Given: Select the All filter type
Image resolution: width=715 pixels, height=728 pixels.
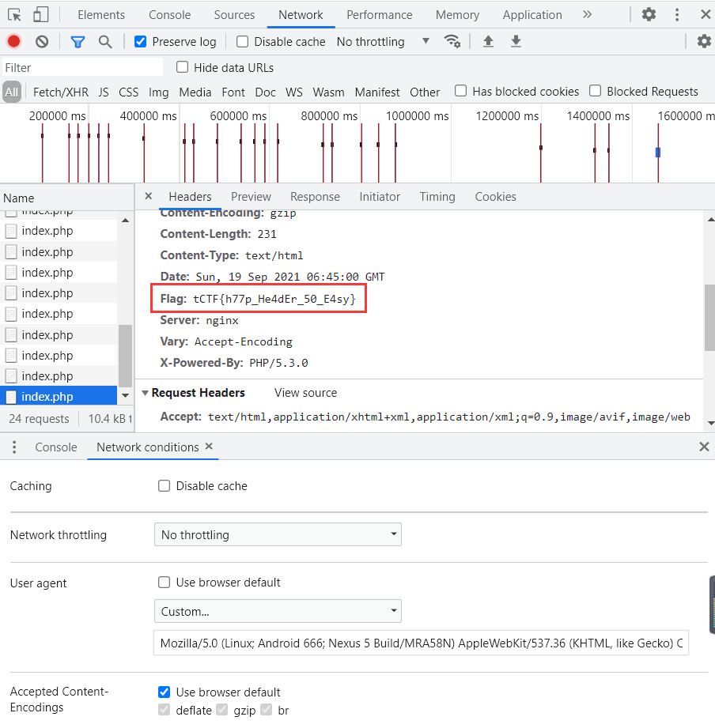Looking at the screenshot, I should 12,92.
